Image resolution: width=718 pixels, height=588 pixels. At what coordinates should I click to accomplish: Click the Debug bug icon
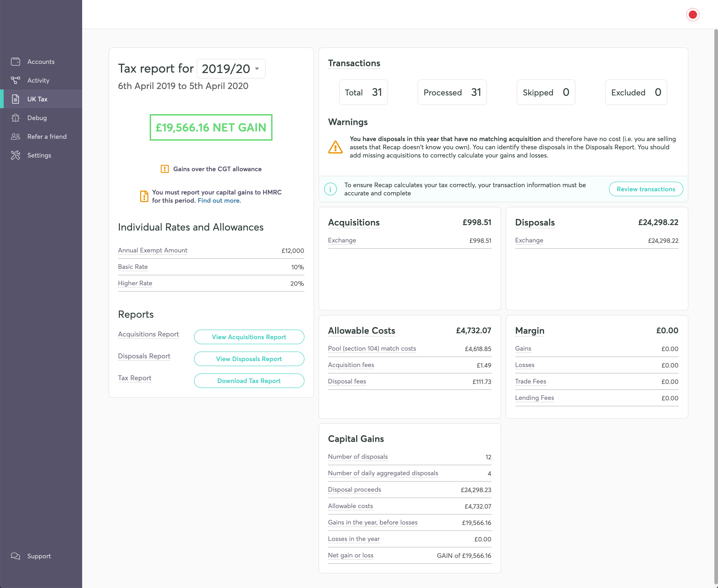(16, 118)
